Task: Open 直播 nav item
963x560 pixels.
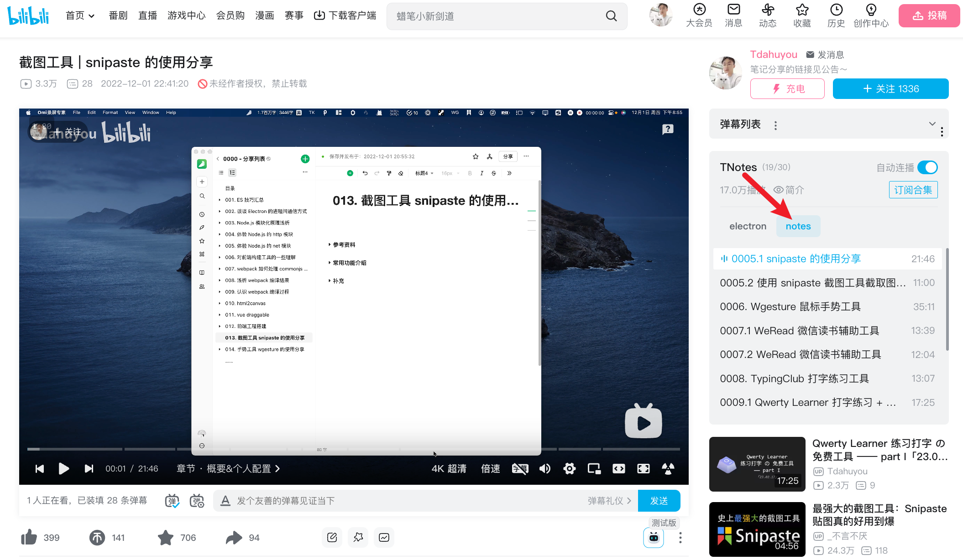Action: point(147,16)
